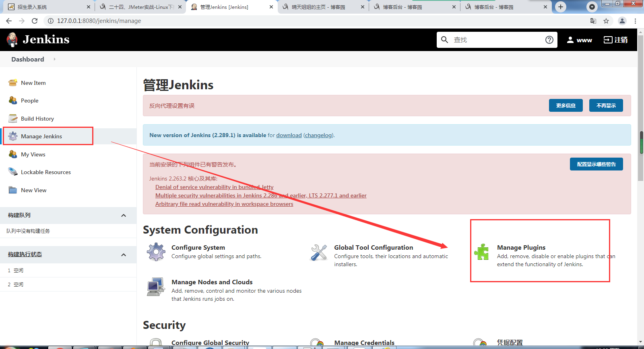This screenshot has height=349, width=644.
Task: Select Manage Jenkins gear icon
Action: click(x=13, y=136)
